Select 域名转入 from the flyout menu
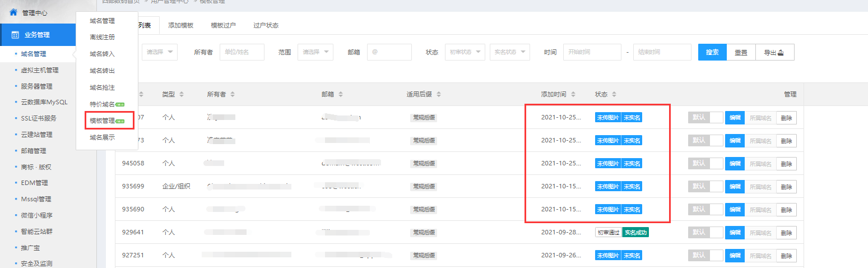Screen dimensions: 868x268 102,54
